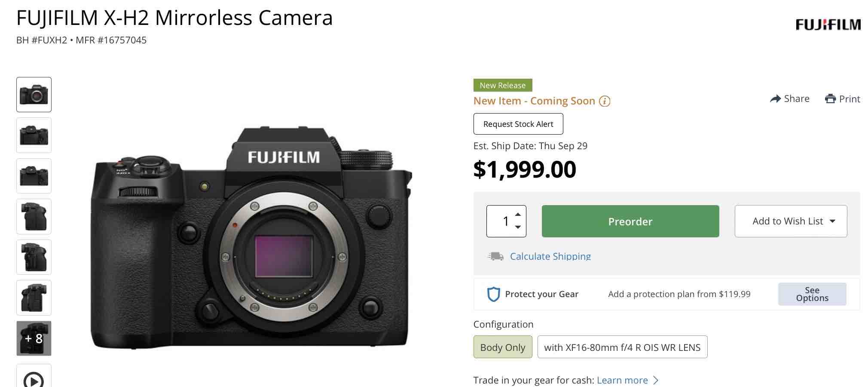Select the Body Only configuration
This screenshot has width=868, height=387.
pyautogui.click(x=502, y=347)
